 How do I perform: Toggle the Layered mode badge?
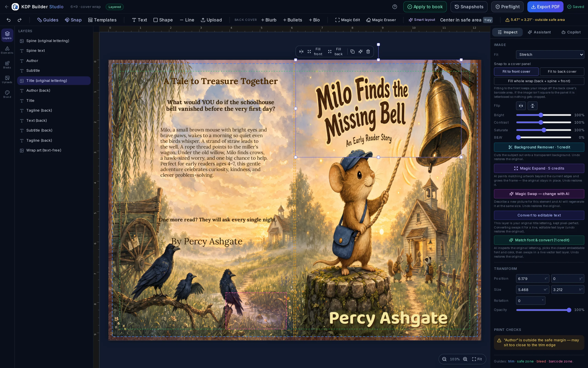click(x=114, y=7)
